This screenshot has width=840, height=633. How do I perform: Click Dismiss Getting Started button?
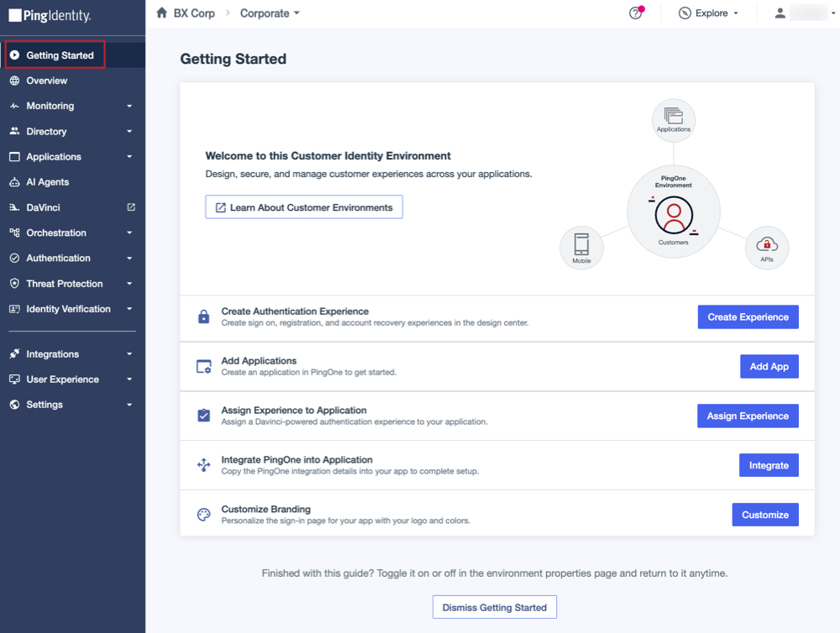(x=495, y=607)
